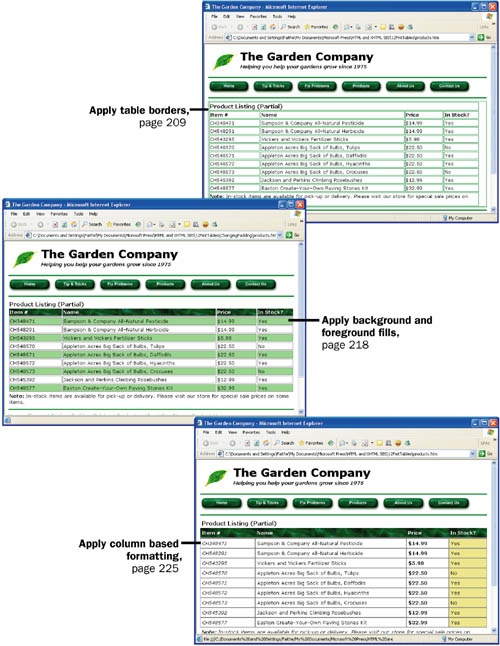This screenshot has height=646, width=500.
Task: Click Media icon in middle window toolbar
Action: (x=138, y=225)
